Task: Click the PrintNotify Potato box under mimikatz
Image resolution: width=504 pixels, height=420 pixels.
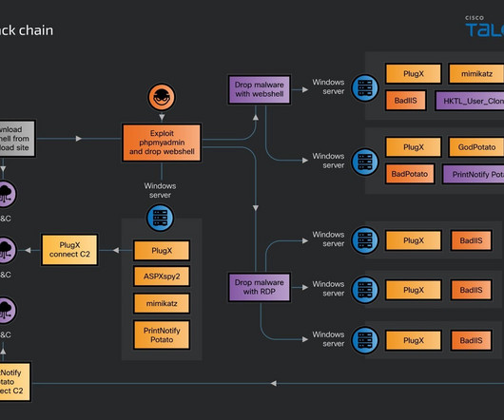Action: click(x=162, y=334)
